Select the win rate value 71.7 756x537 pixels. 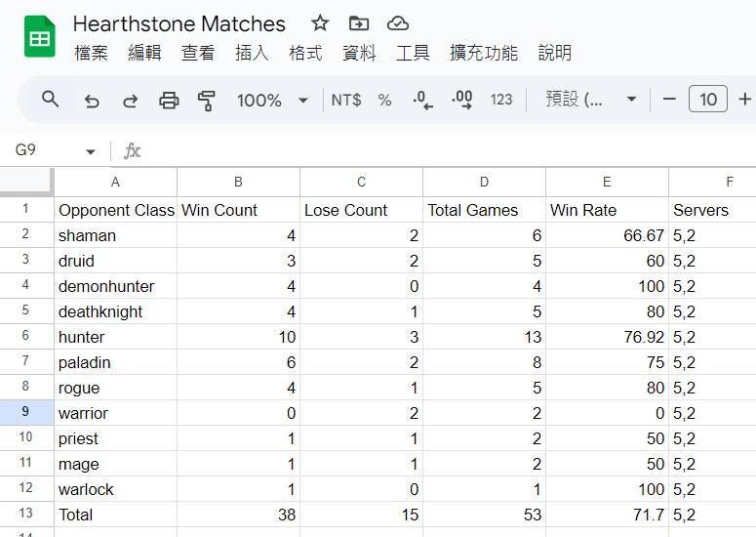coord(607,515)
